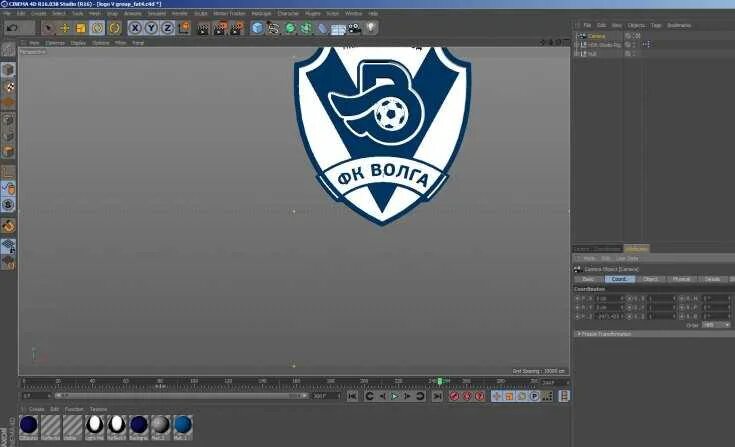Click the timeline preview range slider bar
This screenshot has width=735, height=447.
(180, 396)
